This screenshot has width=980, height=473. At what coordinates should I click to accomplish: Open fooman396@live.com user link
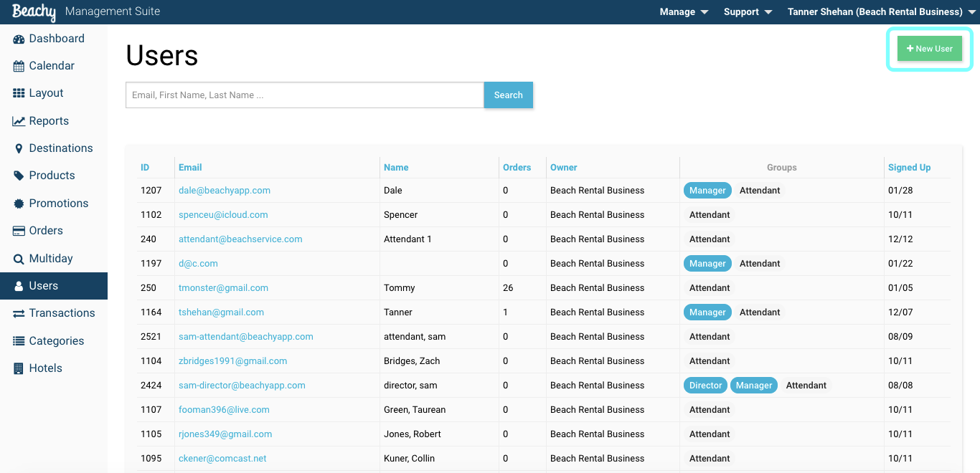click(224, 410)
